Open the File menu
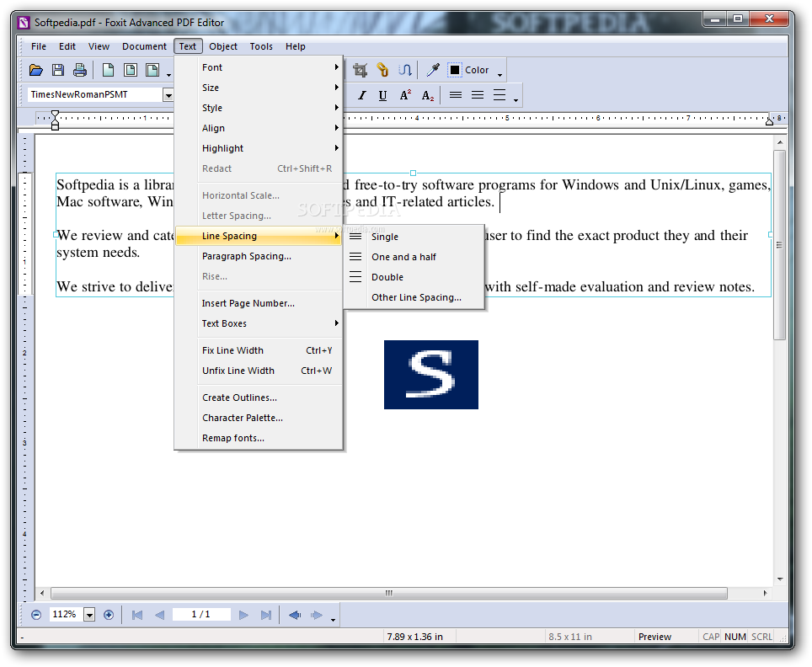 [x=39, y=46]
